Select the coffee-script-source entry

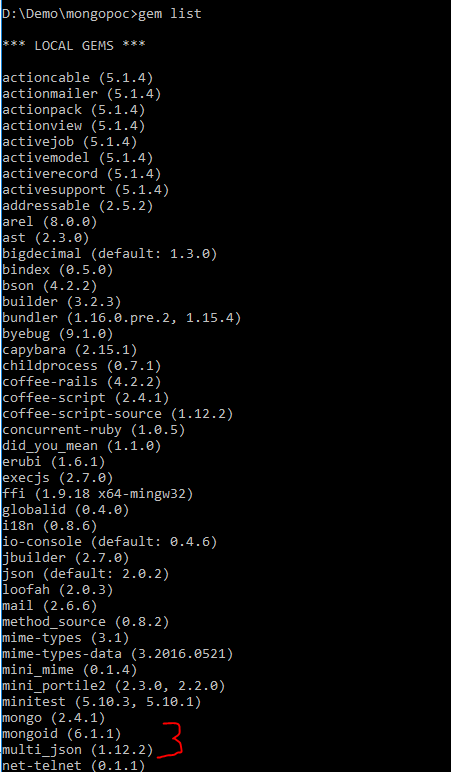tap(118, 414)
